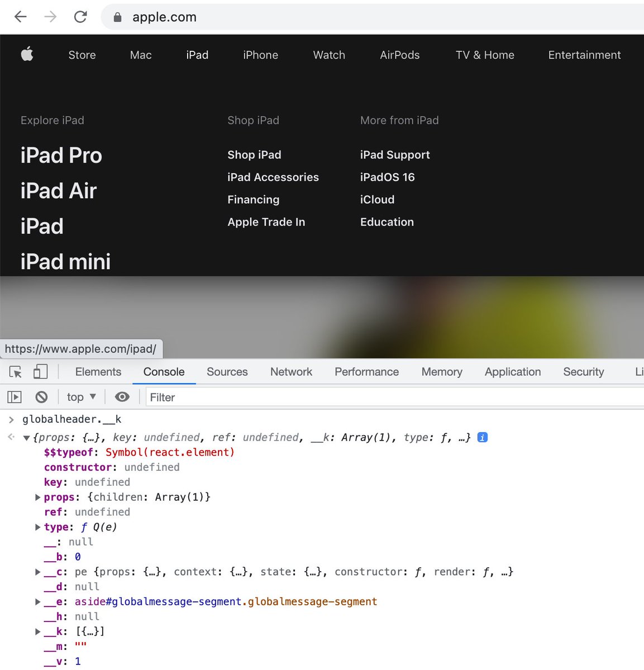This screenshot has height=670, width=644.
Task: Click Watch in Apple nav
Action: tap(329, 55)
